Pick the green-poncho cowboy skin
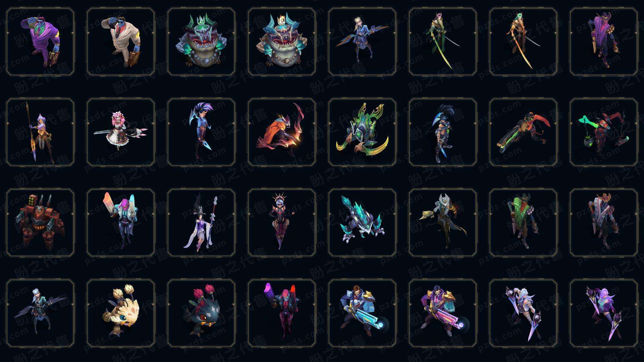 pyautogui.click(x=523, y=223)
